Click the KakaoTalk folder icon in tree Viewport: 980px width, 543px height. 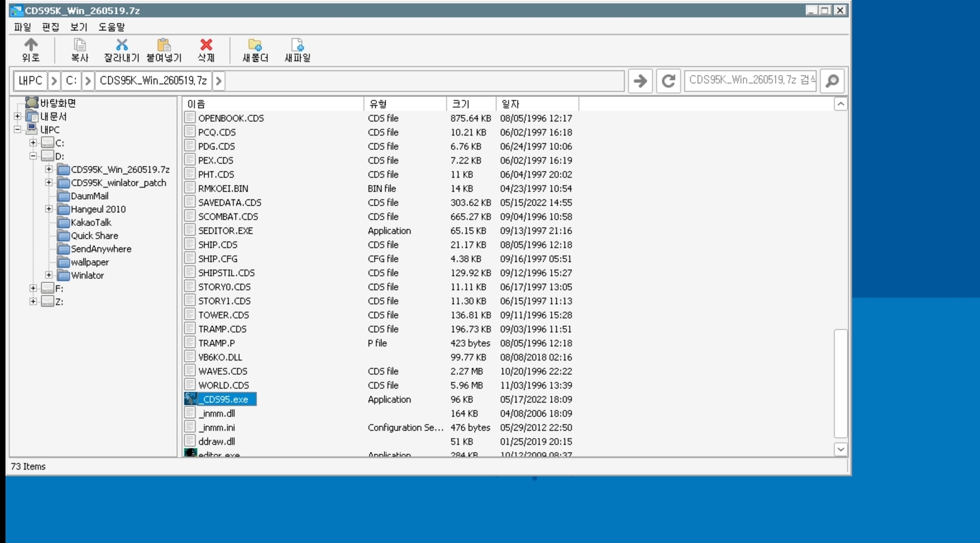tap(63, 222)
